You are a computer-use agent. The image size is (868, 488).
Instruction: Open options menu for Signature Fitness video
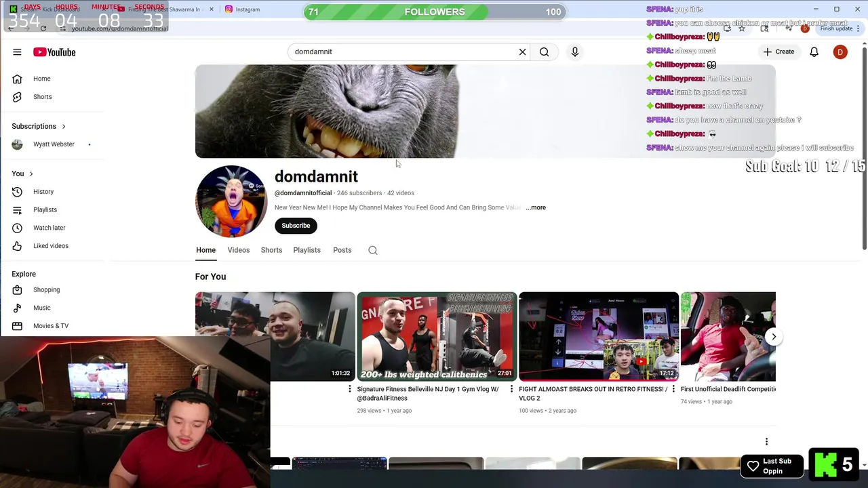pos(511,389)
